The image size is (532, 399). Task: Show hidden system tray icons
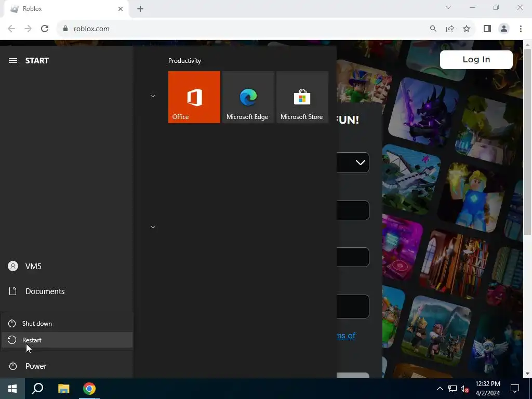[440, 389]
